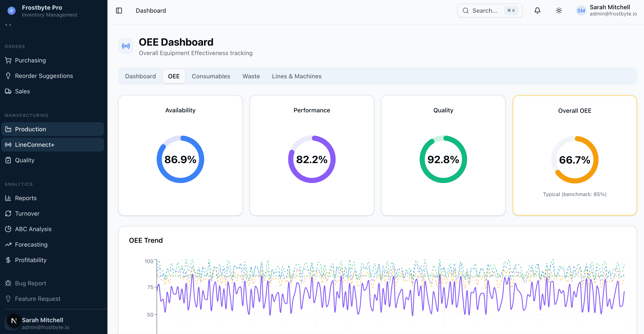This screenshot has width=644, height=334.
Task: Open the Waste tab
Action: pos(251,76)
